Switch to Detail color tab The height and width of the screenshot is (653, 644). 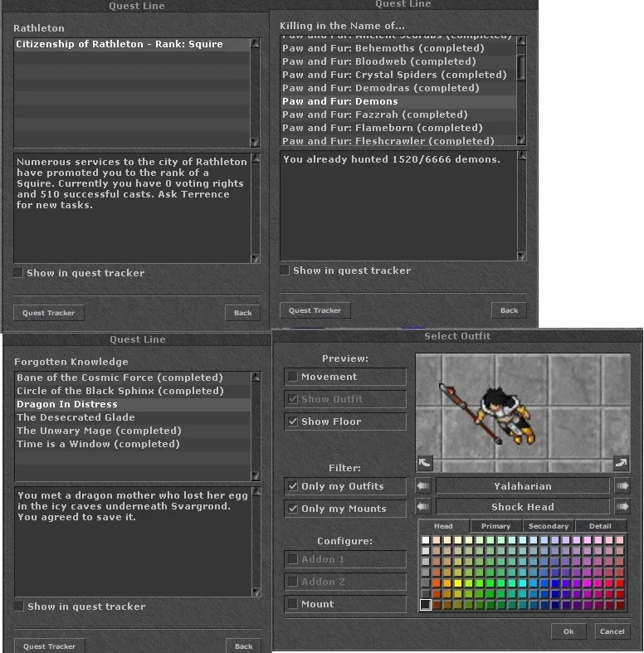click(600, 526)
